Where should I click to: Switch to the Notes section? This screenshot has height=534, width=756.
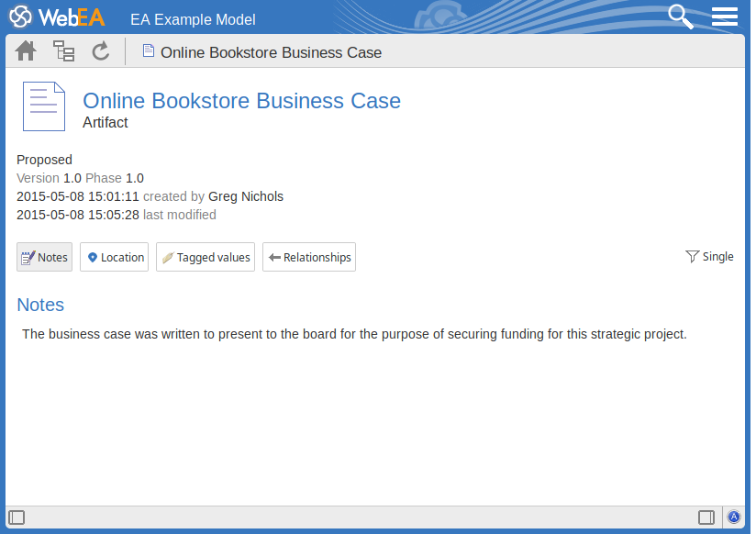click(44, 257)
